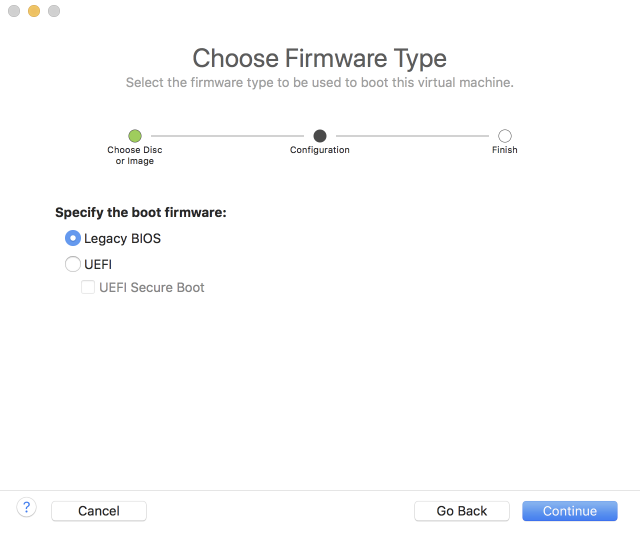Click the empty Finish step circle

[x=505, y=136]
